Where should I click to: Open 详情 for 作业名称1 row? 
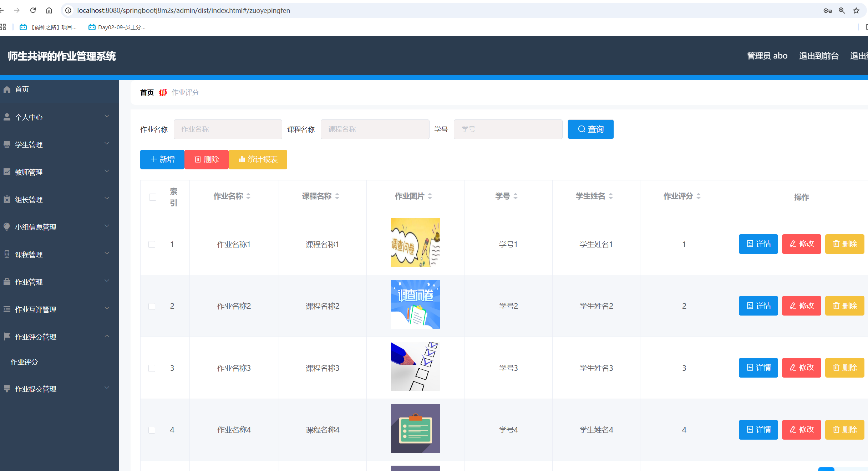click(x=758, y=244)
